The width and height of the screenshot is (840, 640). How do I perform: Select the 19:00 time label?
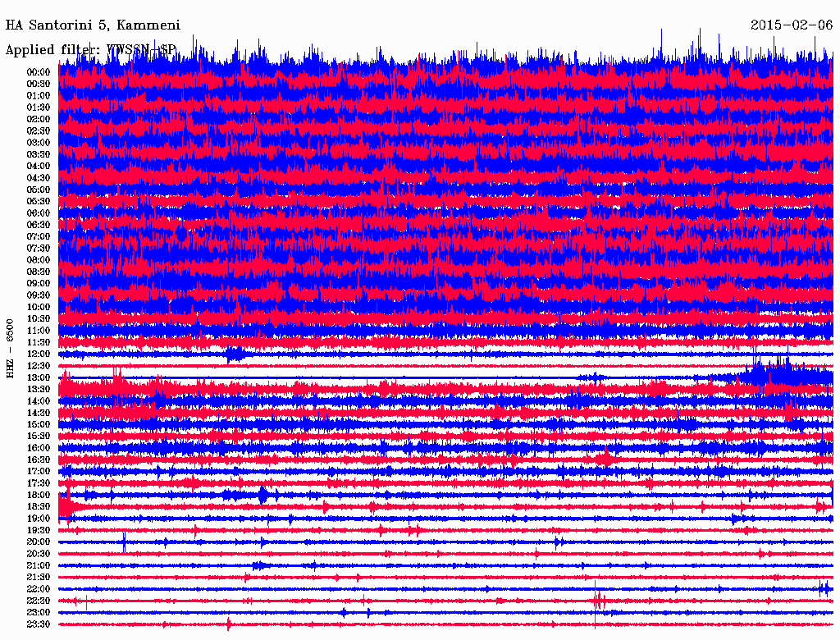tap(39, 519)
